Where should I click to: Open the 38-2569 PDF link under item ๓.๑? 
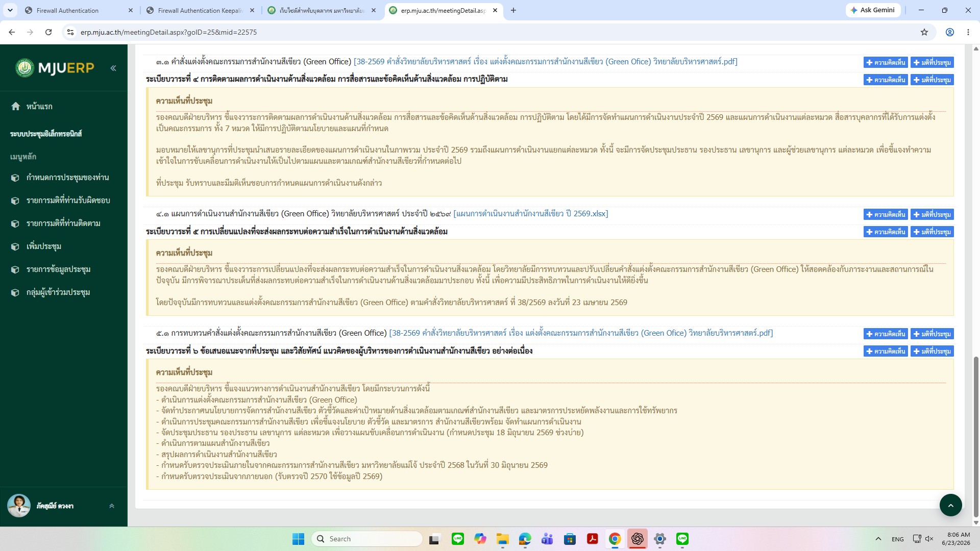(x=545, y=61)
